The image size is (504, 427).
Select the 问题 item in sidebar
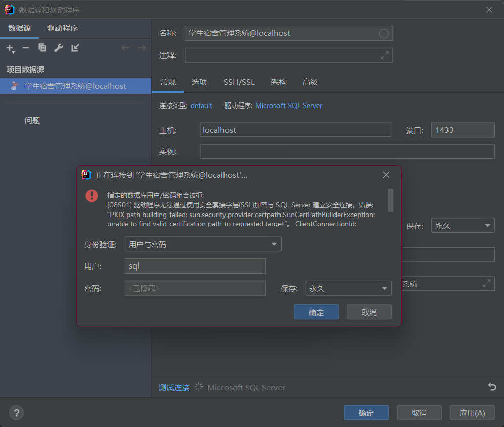(32, 121)
